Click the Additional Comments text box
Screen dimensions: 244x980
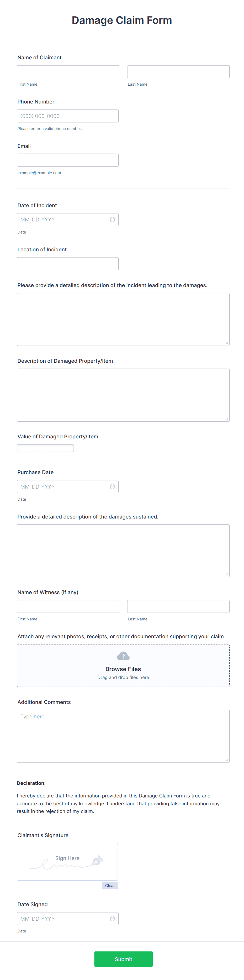(x=123, y=736)
